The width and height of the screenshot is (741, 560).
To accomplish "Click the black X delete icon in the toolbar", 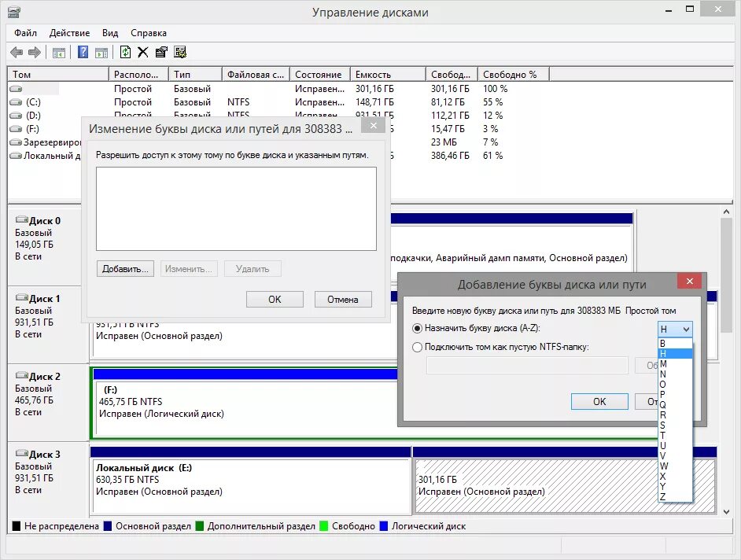I will (142, 52).
